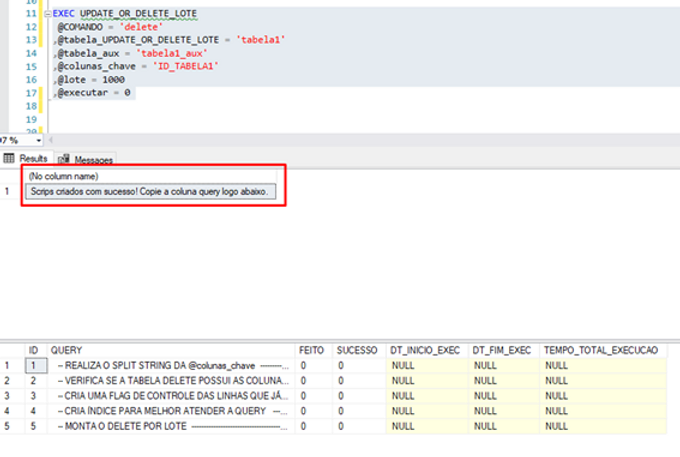
Task: Select query cell 'CRIA ÍNDICE PARA MELHOR ATENDER'
Action: [171, 411]
